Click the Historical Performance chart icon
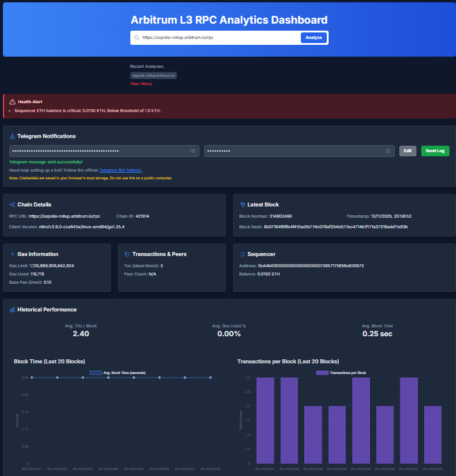The width and height of the screenshot is (456, 476). click(x=12, y=310)
